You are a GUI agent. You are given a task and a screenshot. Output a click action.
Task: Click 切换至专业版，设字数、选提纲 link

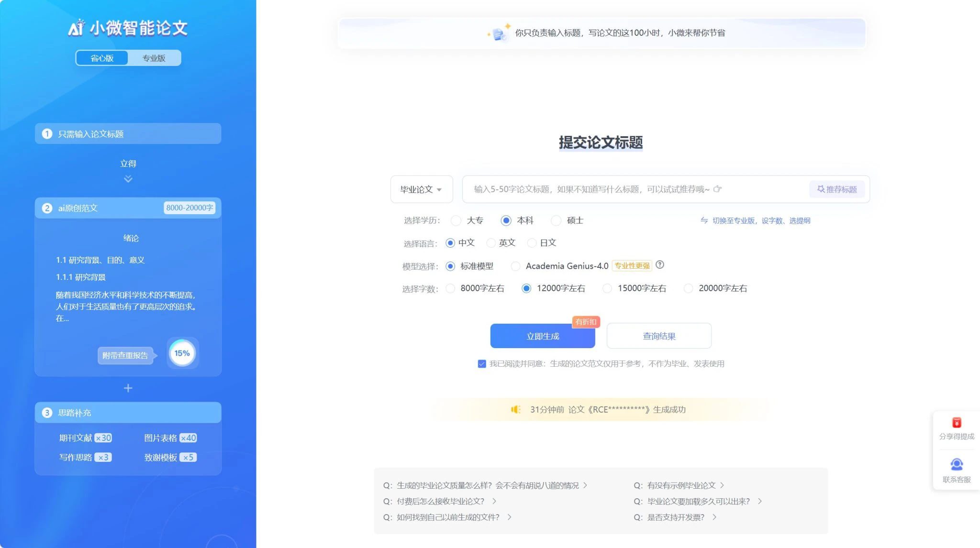tap(761, 220)
